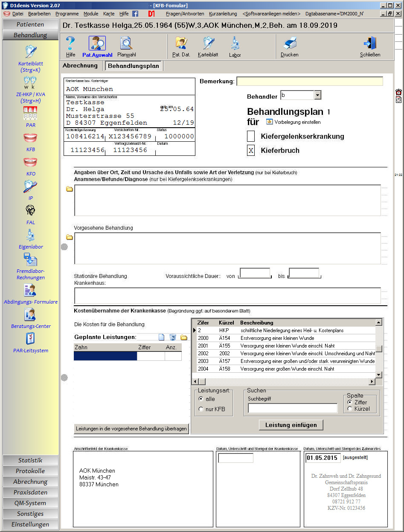Select Leistungsart 'alle' radio button
Image resolution: width=404 pixels, height=532 pixels.
click(201, 399)
